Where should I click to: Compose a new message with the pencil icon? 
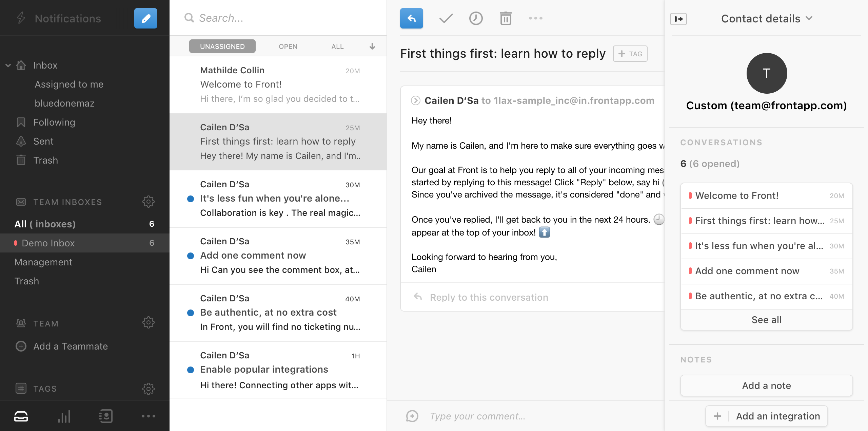click(146, 18)
